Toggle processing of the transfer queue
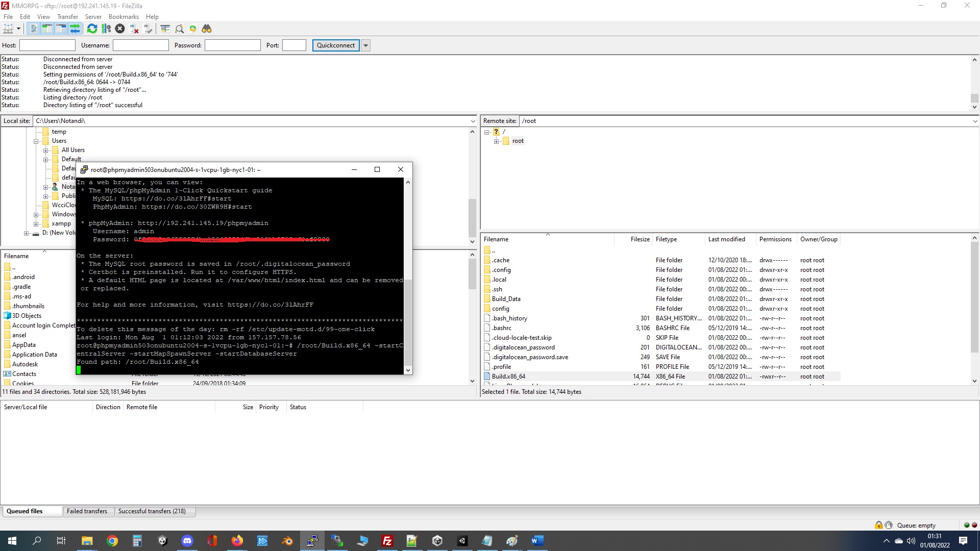Image resolution: width=980 pixels, height=551 pixels. point(106,29)
